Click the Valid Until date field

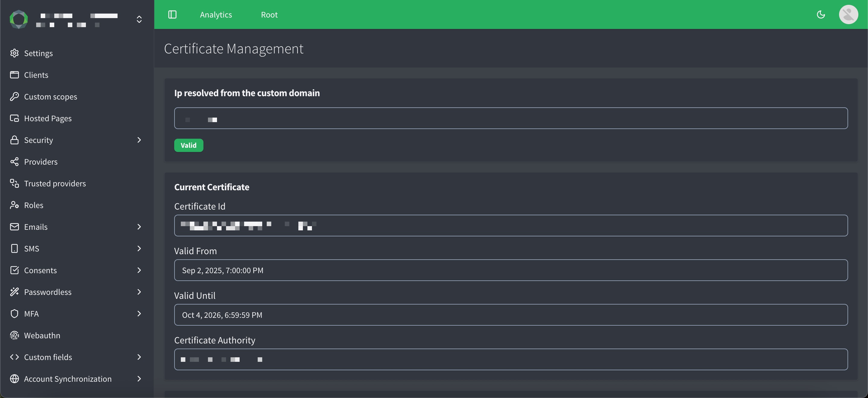tap(511, 315)
